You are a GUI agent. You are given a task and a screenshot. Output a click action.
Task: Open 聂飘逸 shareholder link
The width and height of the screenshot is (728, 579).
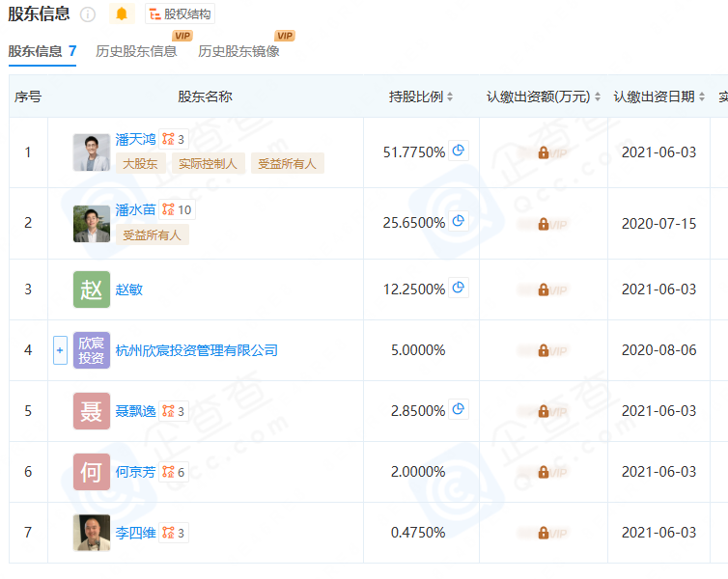pyautogui.click(x=135, y=411)
